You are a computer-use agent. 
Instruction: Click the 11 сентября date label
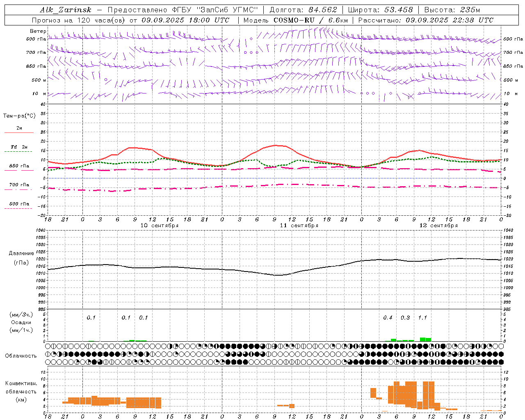coord(299,226)
